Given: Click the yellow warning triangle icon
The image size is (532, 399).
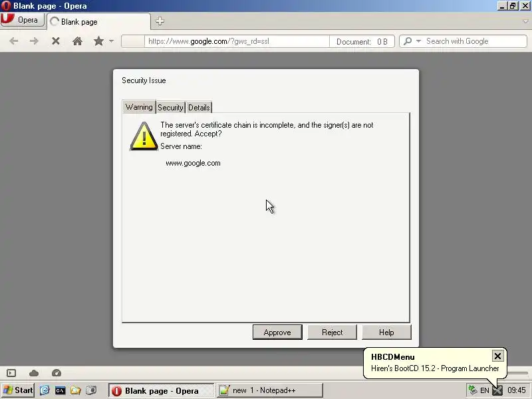Looking at the screenshot, I should coord(144,136).
